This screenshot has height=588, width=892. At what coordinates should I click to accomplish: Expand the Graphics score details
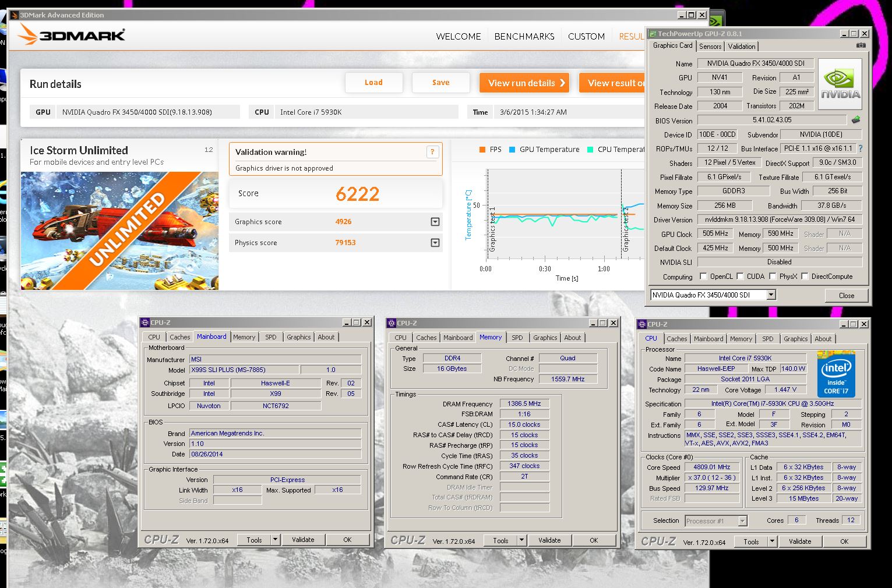click(x=435, y=222)
